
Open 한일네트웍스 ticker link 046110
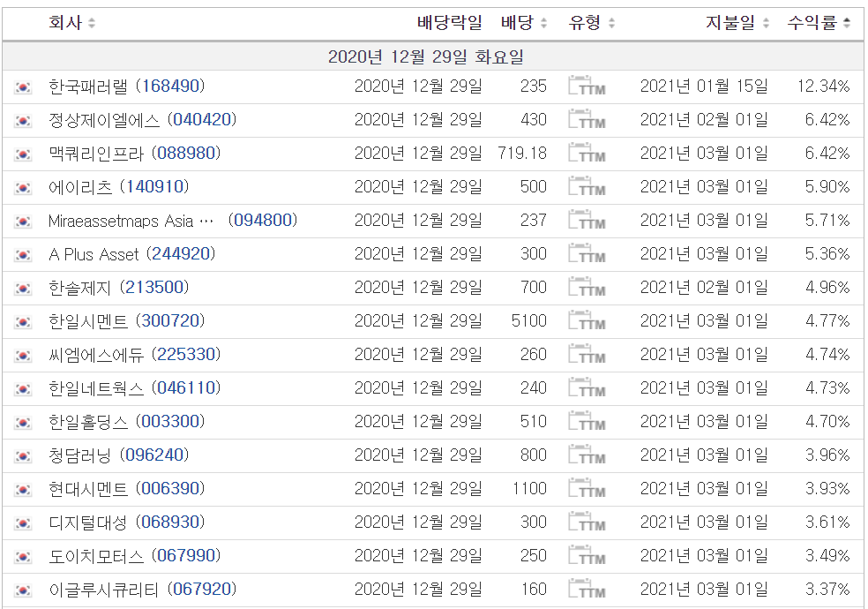pyautogui.click(x=186, y=387)
